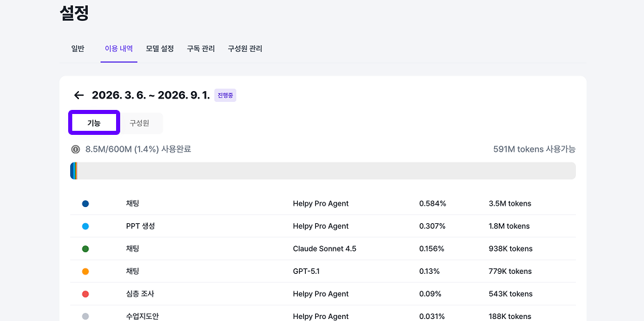Open the 구독 관리 tab
Screen dimensions: 644x321
(200, 49)
